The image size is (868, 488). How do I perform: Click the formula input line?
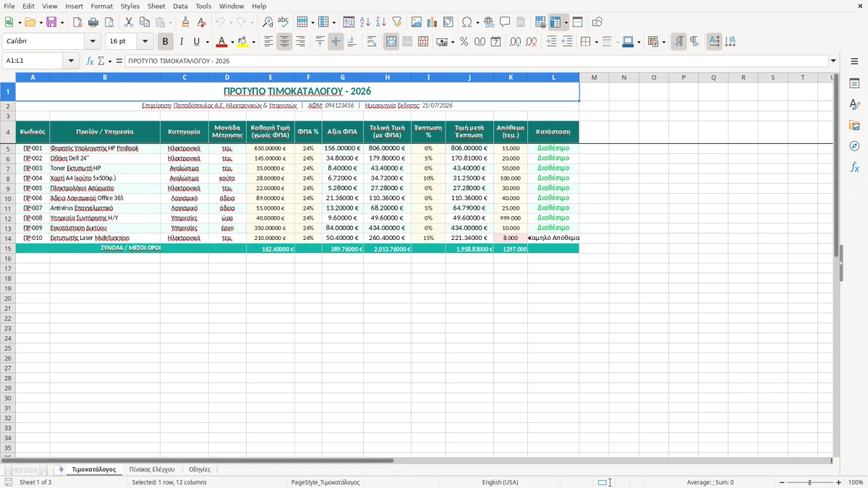(477, 61)
